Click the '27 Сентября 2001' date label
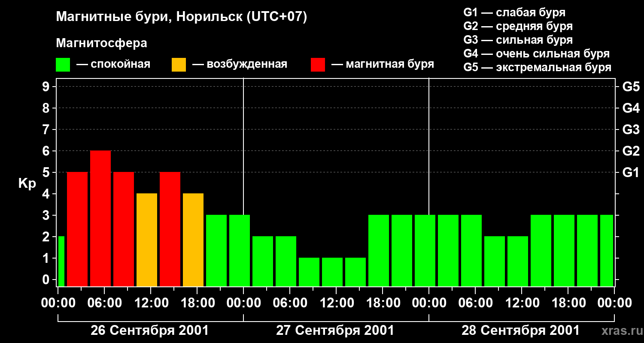This screenshot has width=644, height=343. click(335, 331)
